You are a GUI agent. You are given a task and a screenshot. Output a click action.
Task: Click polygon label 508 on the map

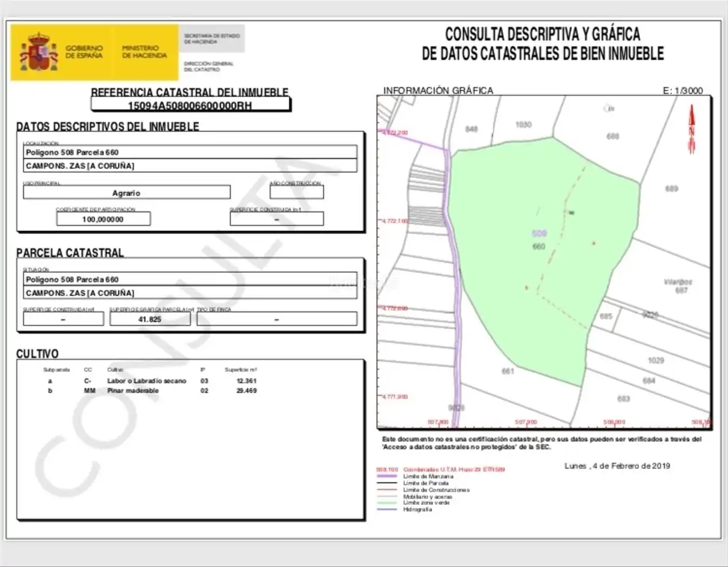pos(539,233)
